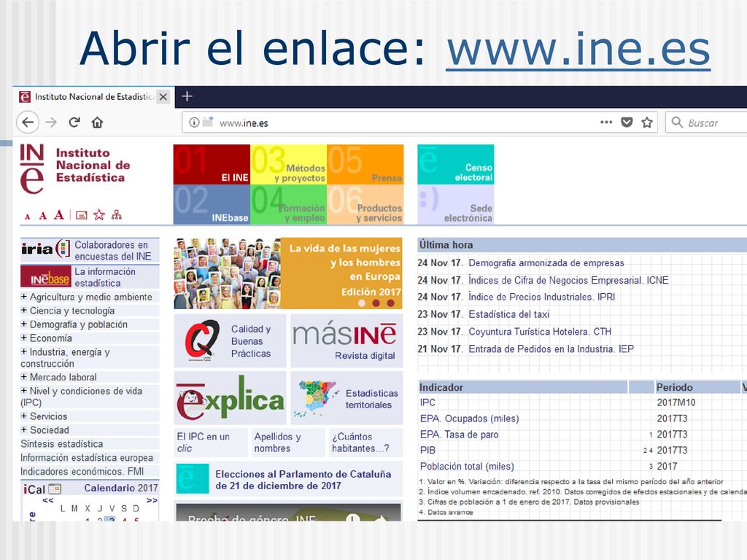Open másINE Revista digital tile

[347, 341]
